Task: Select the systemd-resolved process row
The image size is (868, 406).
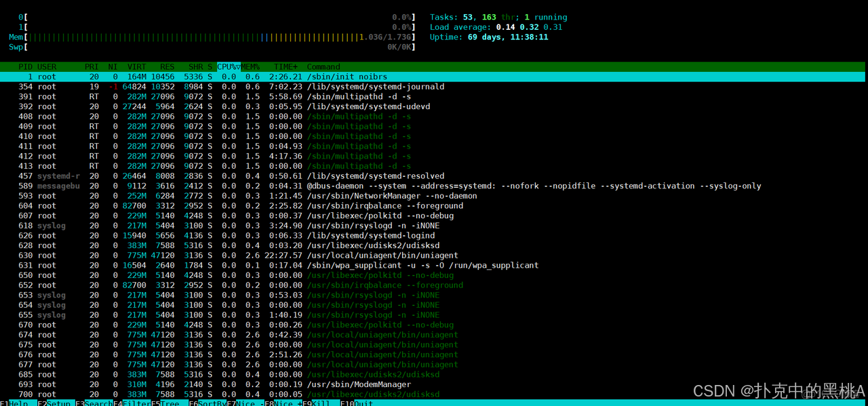Action: click(434, 176)
